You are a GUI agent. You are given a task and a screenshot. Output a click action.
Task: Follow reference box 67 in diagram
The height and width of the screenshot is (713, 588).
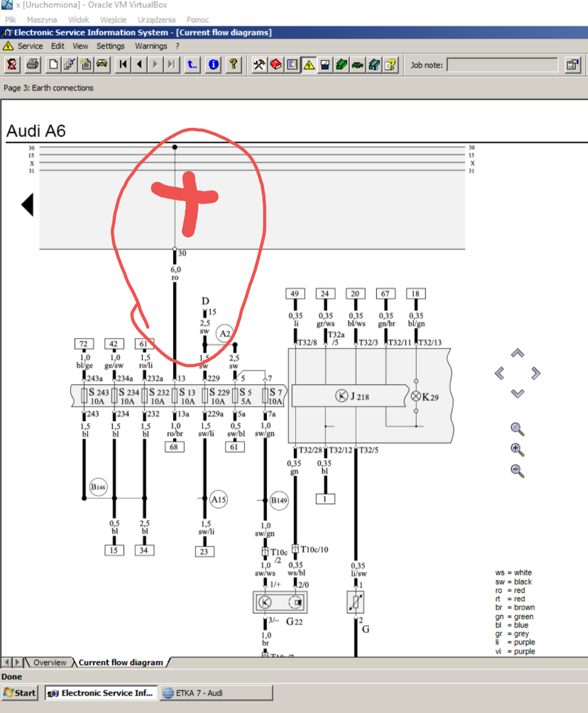click(x=385, y=294)
